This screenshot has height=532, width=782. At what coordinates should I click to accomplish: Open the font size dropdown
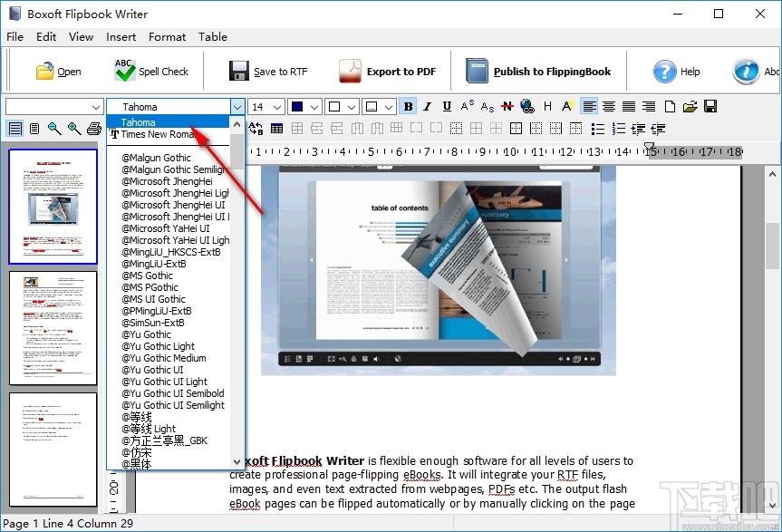(x=276, y=106)
